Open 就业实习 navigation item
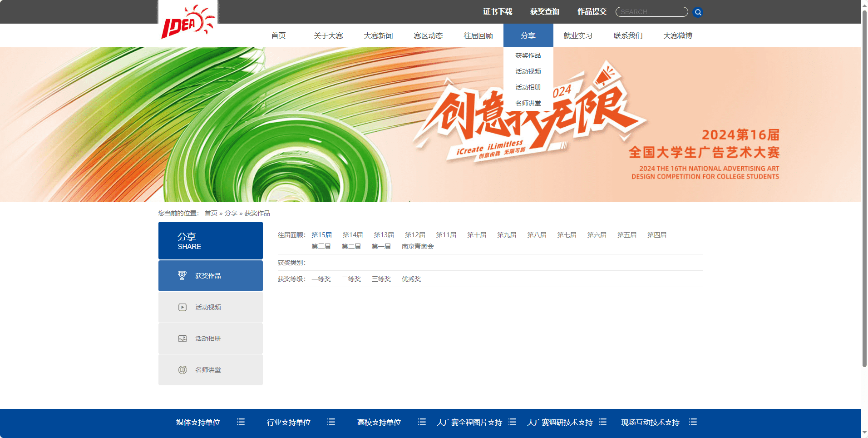Viewport: 868px width, 438px height. [578, 35]
